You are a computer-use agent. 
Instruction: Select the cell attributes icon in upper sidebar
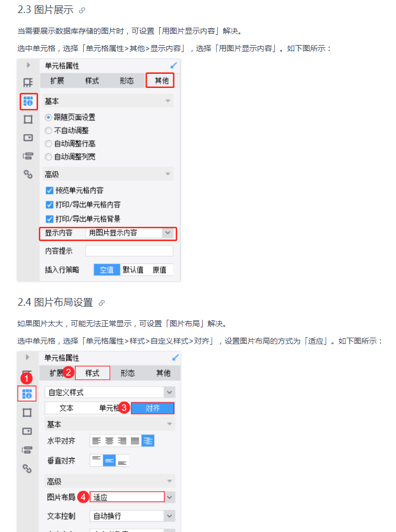click(28, 101)
